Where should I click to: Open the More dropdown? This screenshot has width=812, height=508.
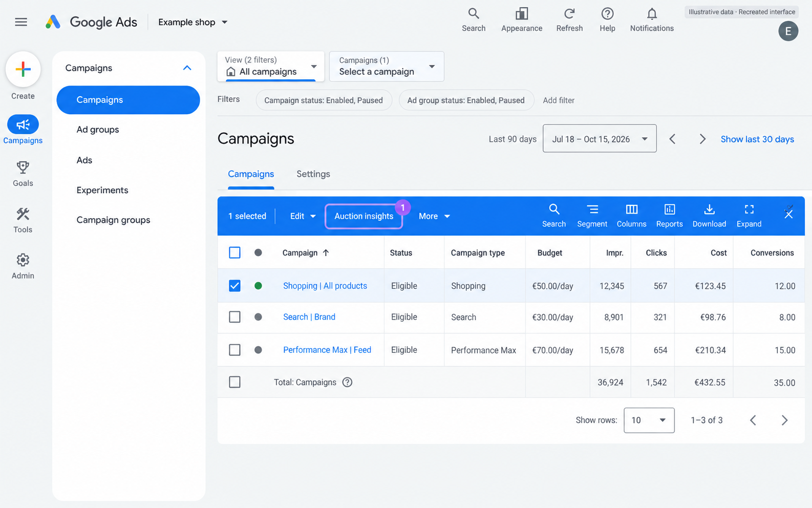[x=434, y=216]
